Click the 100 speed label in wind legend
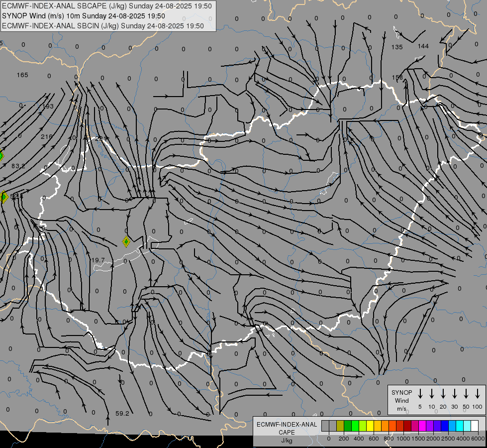Screen dimensions: 487x448 (478, 407)
